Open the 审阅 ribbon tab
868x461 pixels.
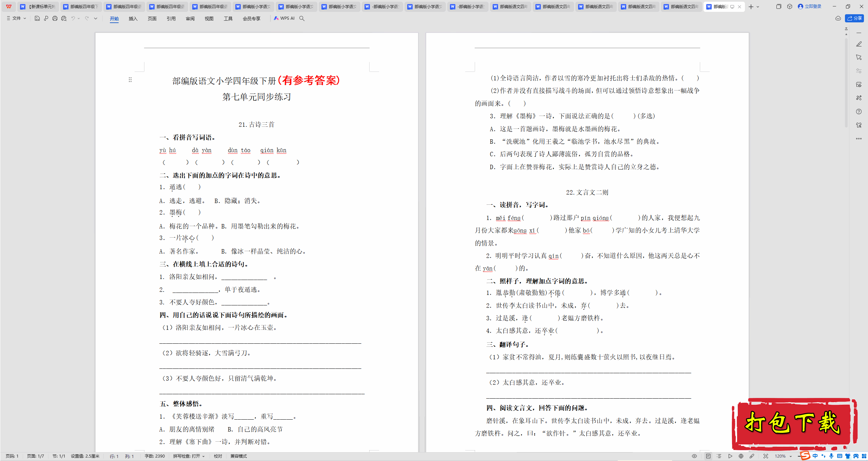pos(190,19)
